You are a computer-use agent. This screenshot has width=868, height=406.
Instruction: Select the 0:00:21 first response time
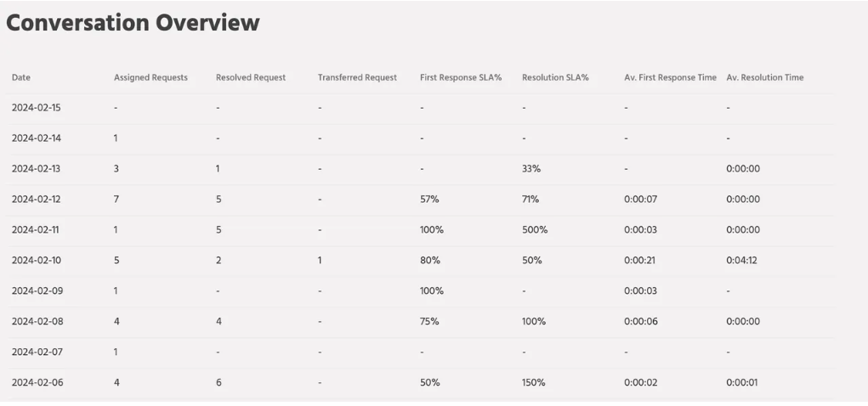(639, 261)
